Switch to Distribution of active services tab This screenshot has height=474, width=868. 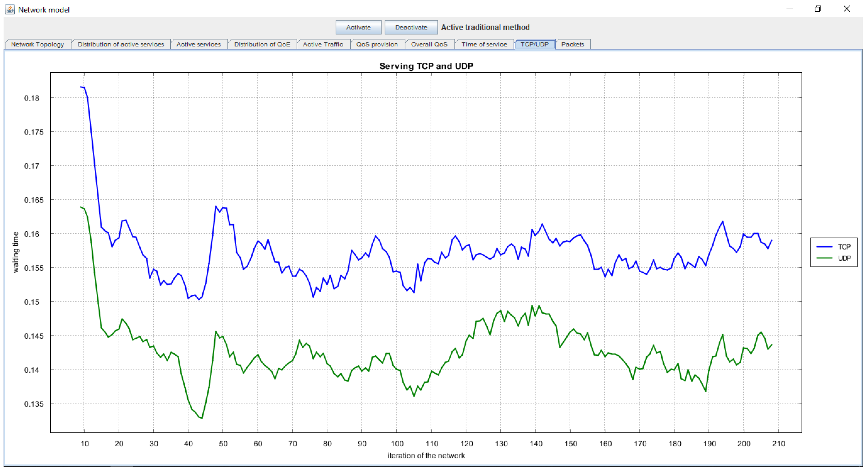[x=121, y=44]
